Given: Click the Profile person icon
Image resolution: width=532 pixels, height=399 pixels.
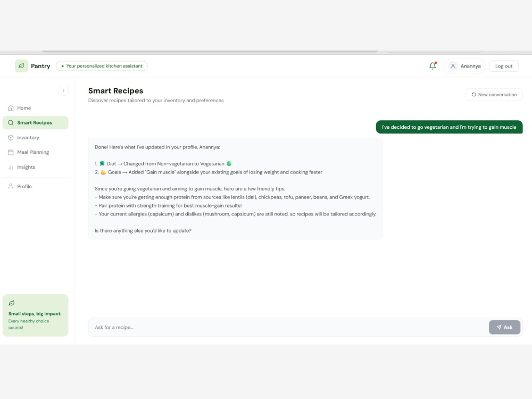Looking at the screenshot, I should (11, 186).
